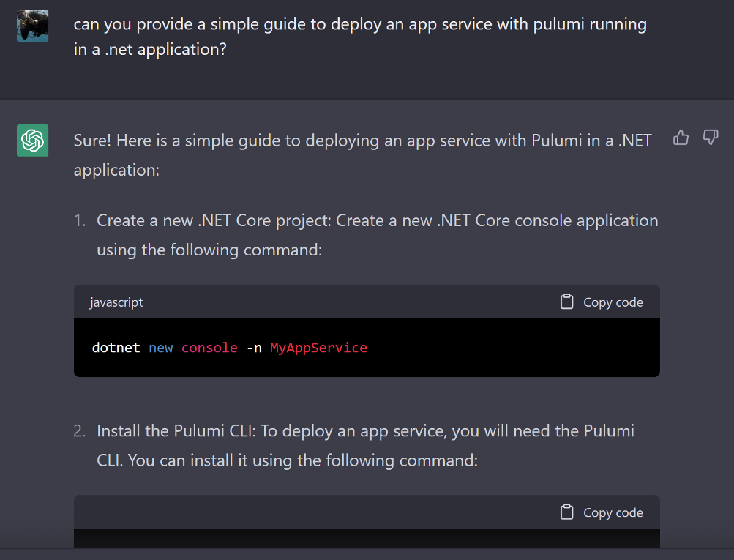The image size is (734, 560).
Task: Copy code from the block under step 2
Action: pyautogui.click(x=602, y=512)
